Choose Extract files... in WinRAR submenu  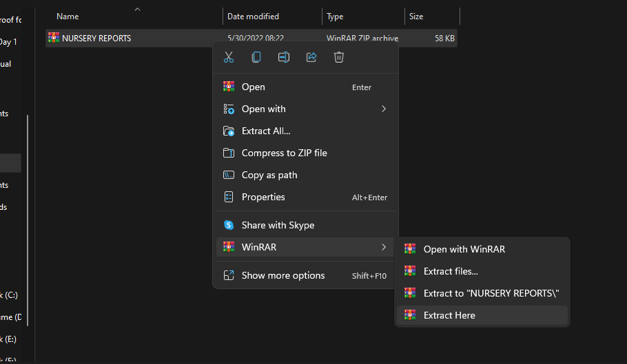click(x=451, y=271)
